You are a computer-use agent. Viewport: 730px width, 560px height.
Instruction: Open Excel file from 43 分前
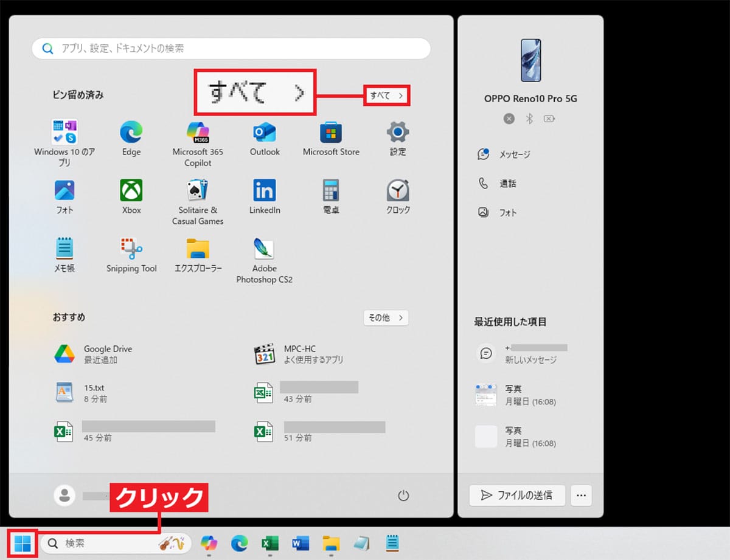point(305,393)
